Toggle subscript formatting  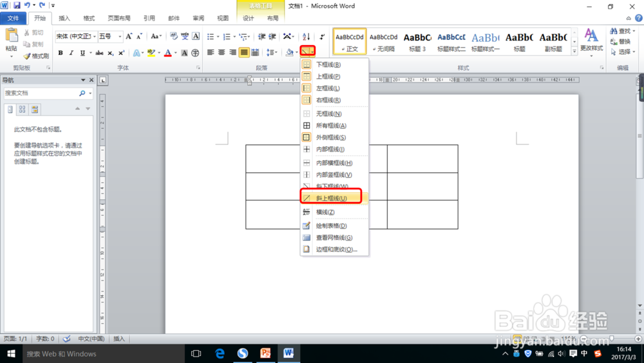110,53
